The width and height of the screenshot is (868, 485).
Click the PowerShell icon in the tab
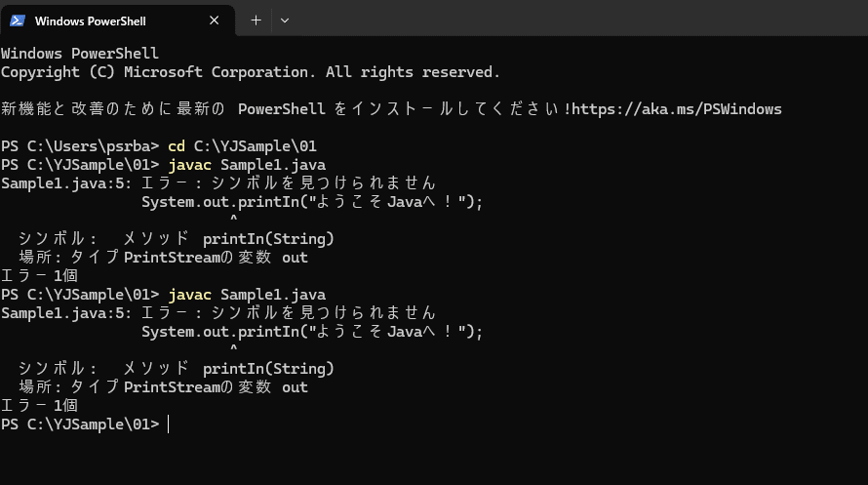(x=18, y=21)
